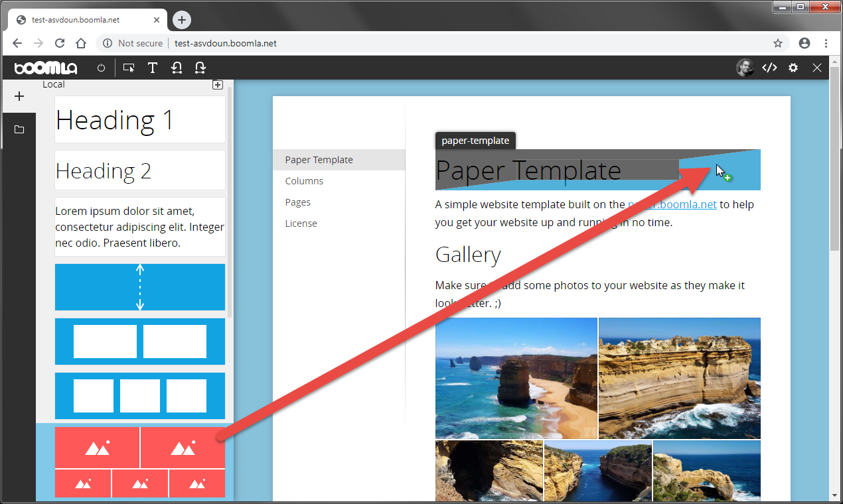843x504 pixels.
Task: Open the Boomla settings gear
Action: 793,68
